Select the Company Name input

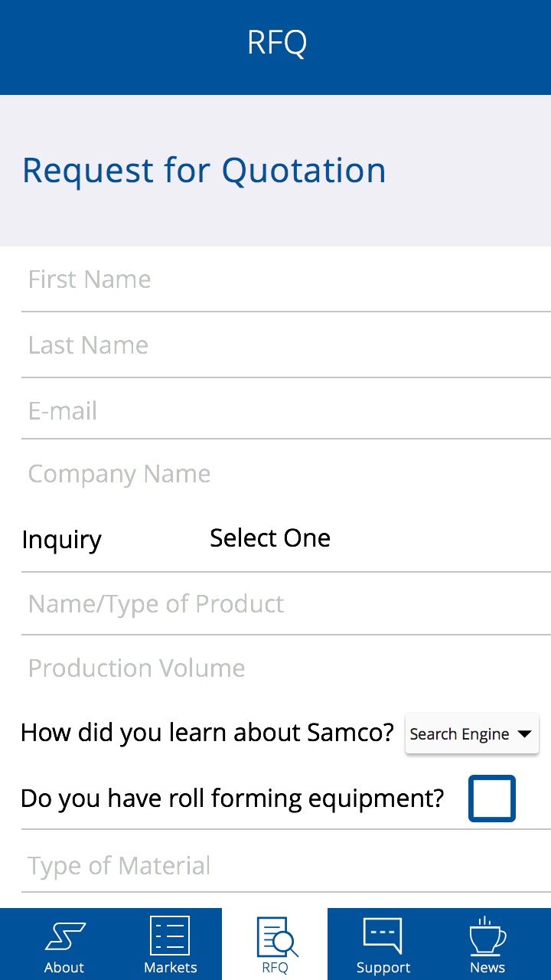pos(286,474)
